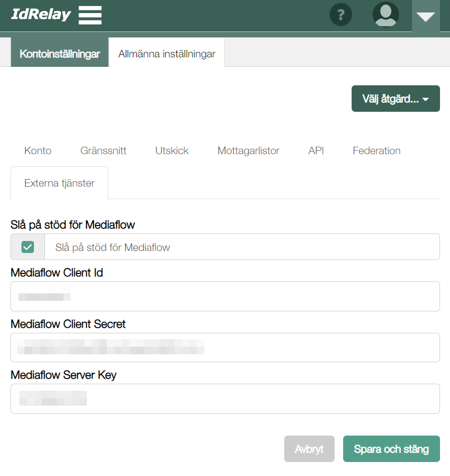Open the help question mark icon
The width and height of the screenshot is (450, 476).
click(x=341, y=14)
